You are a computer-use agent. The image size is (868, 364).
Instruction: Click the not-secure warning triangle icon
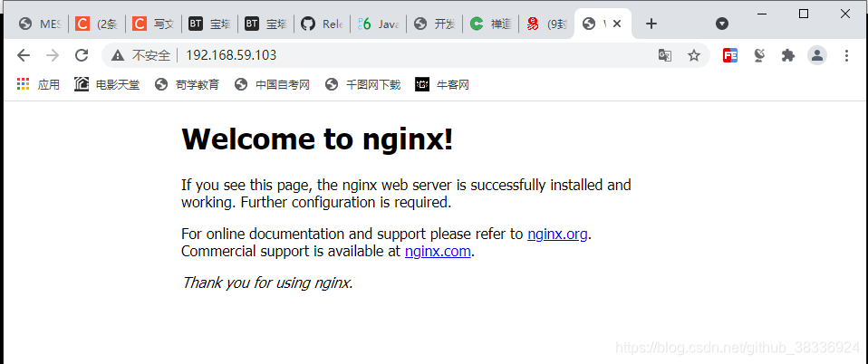[x=118, y=55]
